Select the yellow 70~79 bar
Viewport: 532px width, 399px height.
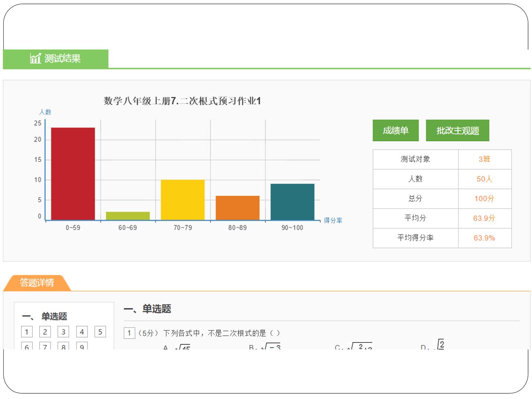pyautogui.click(x=183, y=200)
